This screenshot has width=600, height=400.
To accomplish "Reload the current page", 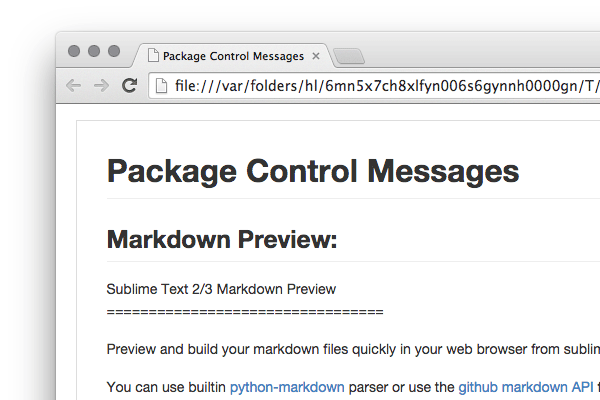I will pyautogui.click(x=130, y=86).
